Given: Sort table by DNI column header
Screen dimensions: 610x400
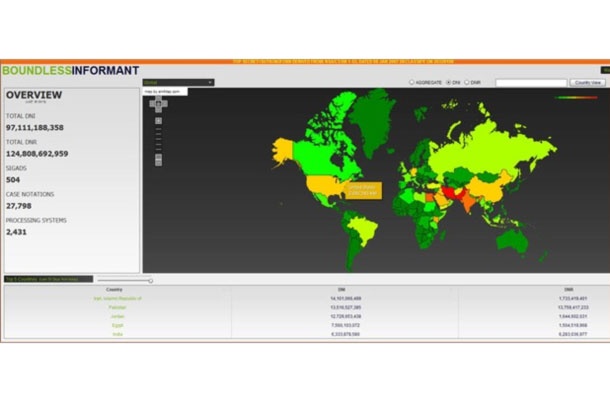Looking at the screenshot, I should coord(343,290).
